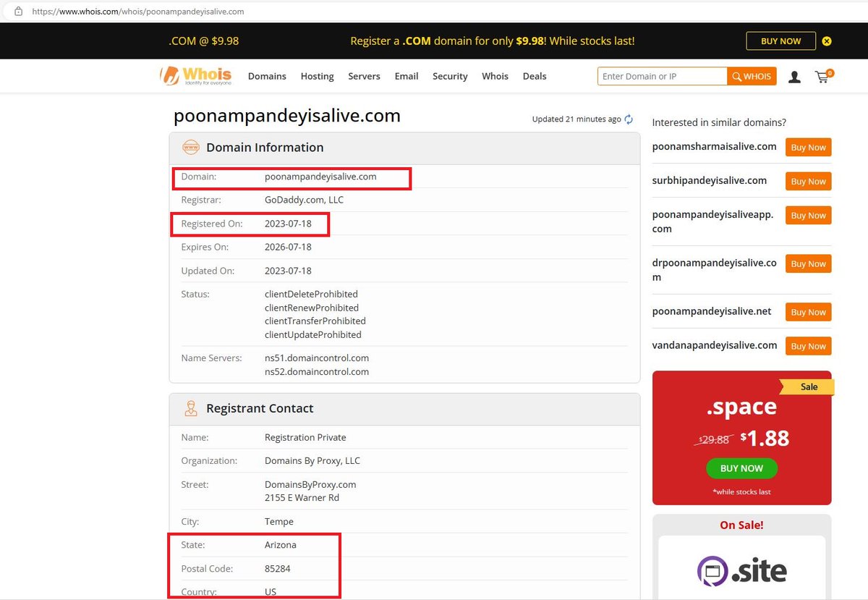The image size is (868, 600).
Task: Click similar domain surbhipandeyisalive.com text
Action: (710, 180)
